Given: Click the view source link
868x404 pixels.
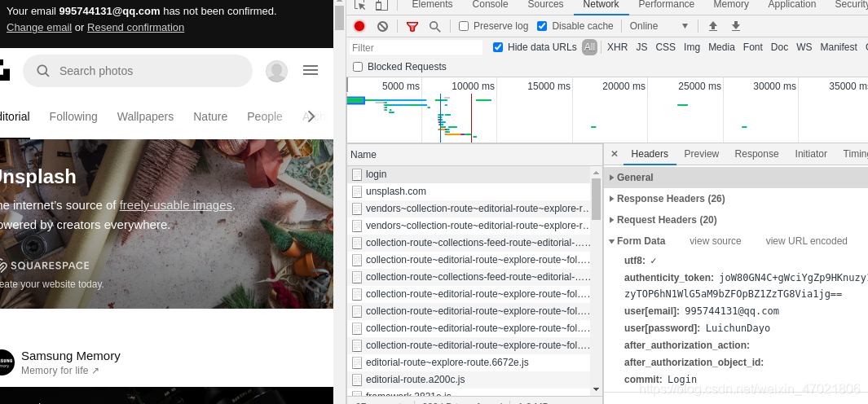Looking at the screenshot, I should coord(716,241).
